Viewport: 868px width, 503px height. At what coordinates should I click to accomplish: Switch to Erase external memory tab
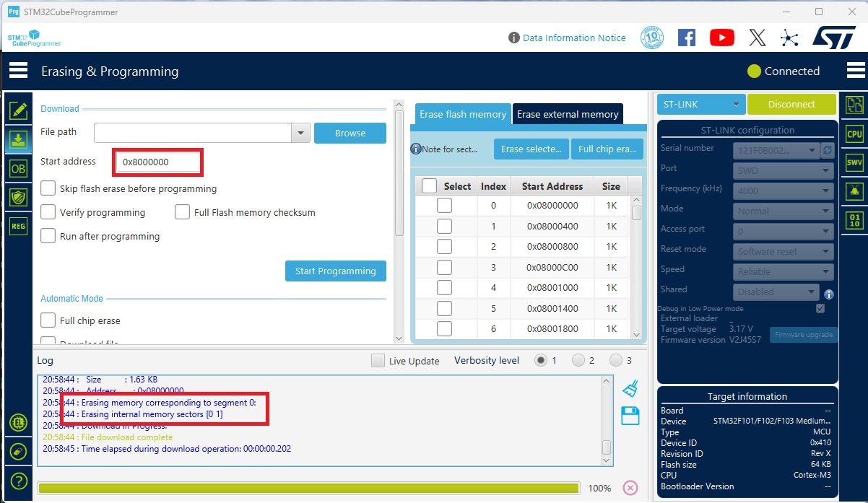pos(568,114)
